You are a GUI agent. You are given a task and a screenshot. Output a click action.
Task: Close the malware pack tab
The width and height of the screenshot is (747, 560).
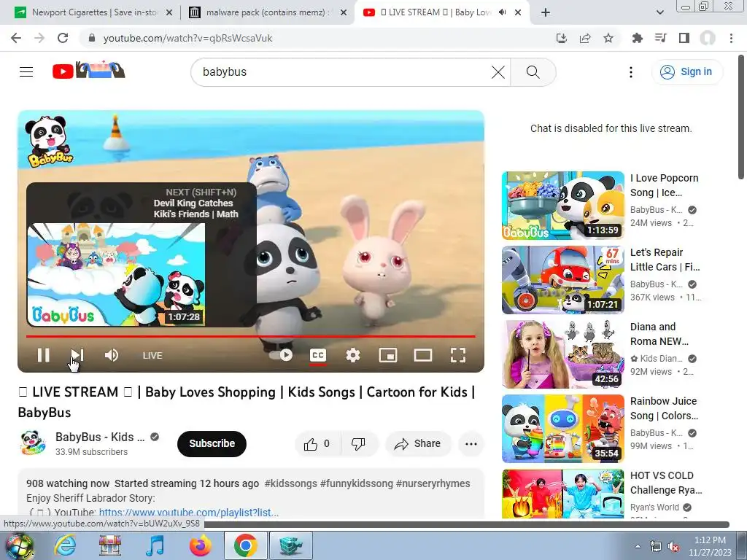tap(344, 13)
